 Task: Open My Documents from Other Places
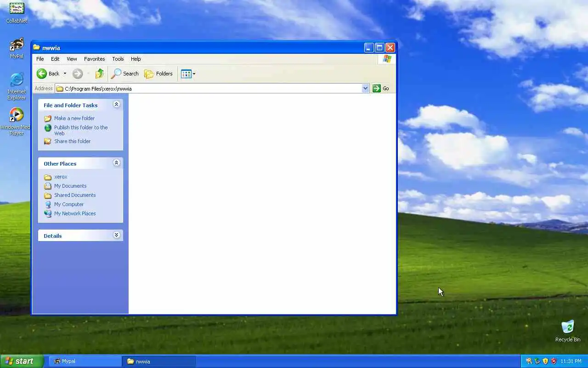click(x=70, y=186)
